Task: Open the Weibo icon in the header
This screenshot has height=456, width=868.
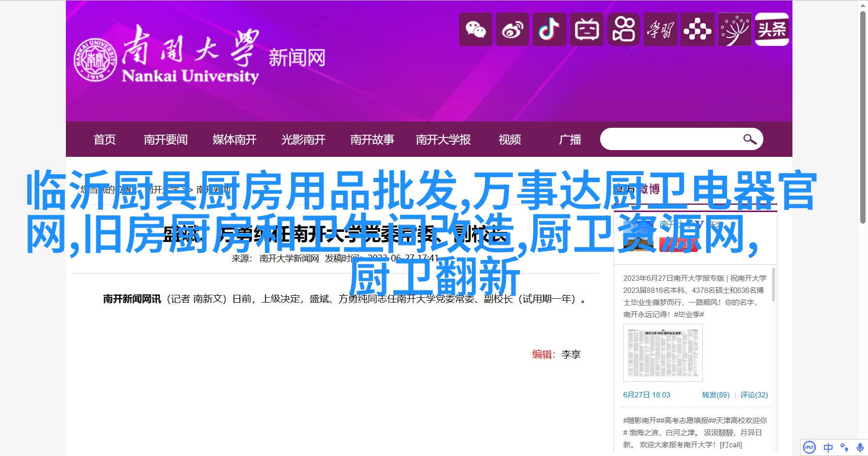Action: point(512,30)
